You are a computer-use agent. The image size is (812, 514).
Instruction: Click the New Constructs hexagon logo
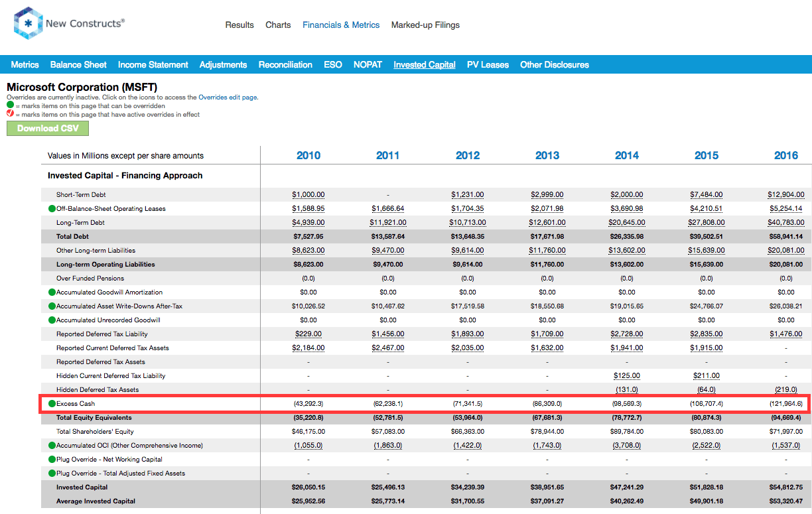pyautogui.click(x=27, y=23)
